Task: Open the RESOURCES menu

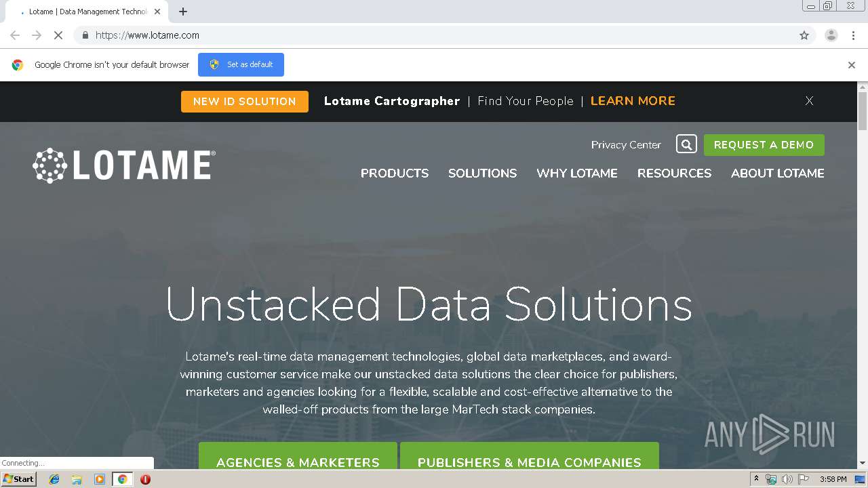Action: (674, 174)
